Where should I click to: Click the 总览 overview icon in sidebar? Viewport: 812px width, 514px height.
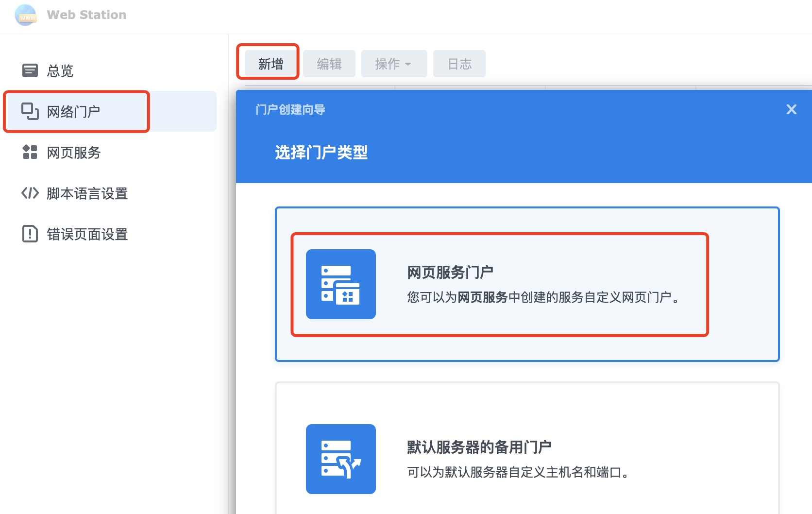30,71
